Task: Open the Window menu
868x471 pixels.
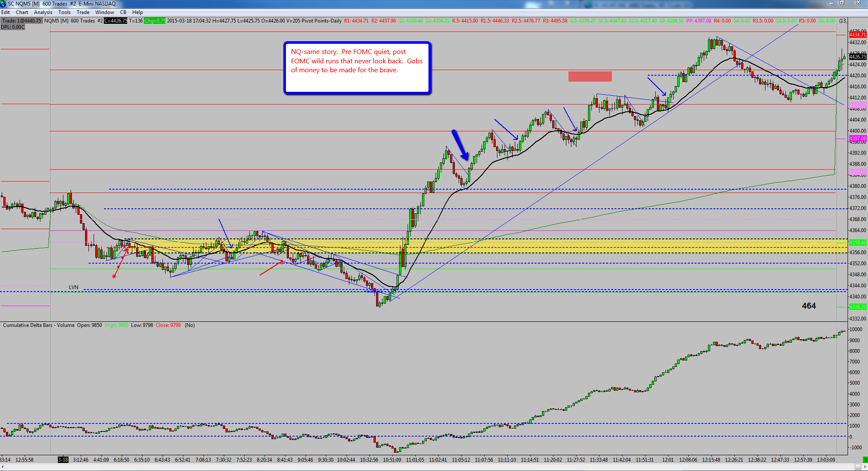Action: click(x=104, y=12)
